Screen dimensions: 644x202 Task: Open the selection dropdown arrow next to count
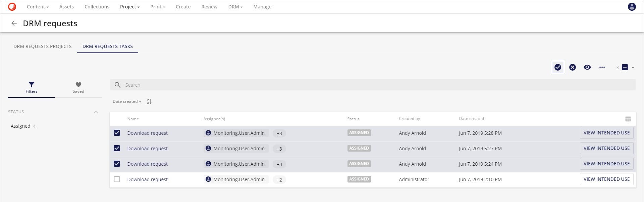coord(633,68)
